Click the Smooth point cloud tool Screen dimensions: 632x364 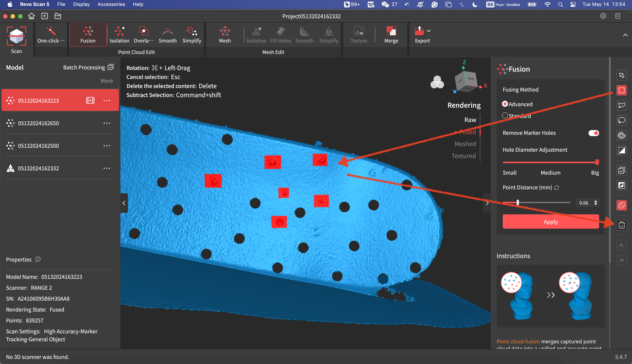click(167, 35)
